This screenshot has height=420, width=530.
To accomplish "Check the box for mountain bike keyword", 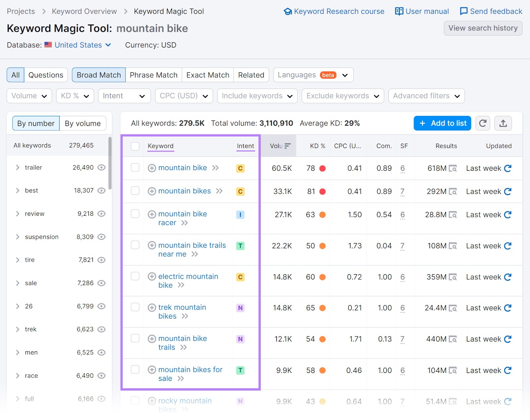I will [135, 168].
